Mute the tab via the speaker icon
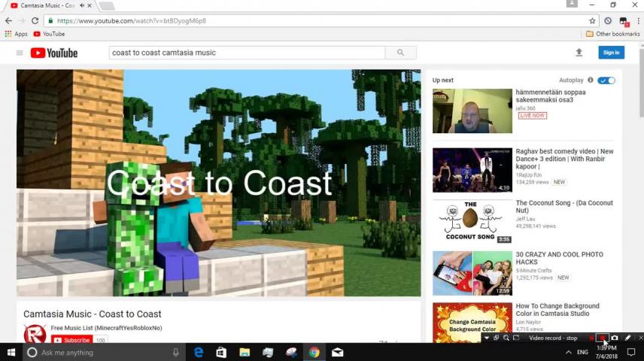This screenshot has height=361, width=644. click(x=82, y=5)
